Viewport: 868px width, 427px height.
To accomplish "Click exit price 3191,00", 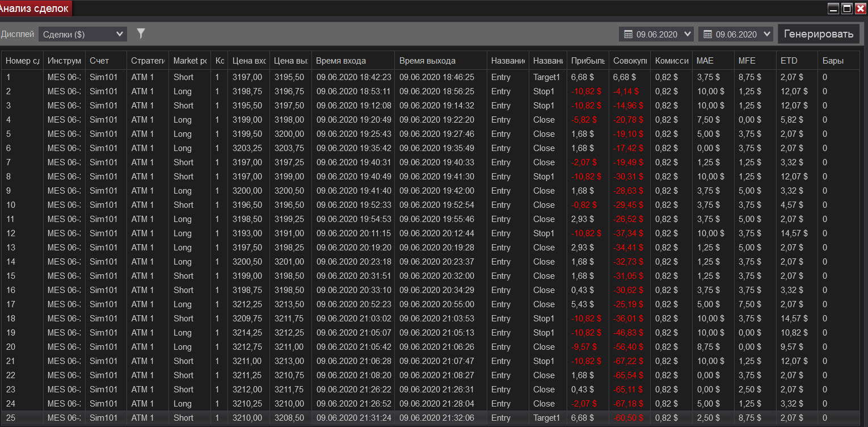I will pyautogui.click(x=289, y=233).
